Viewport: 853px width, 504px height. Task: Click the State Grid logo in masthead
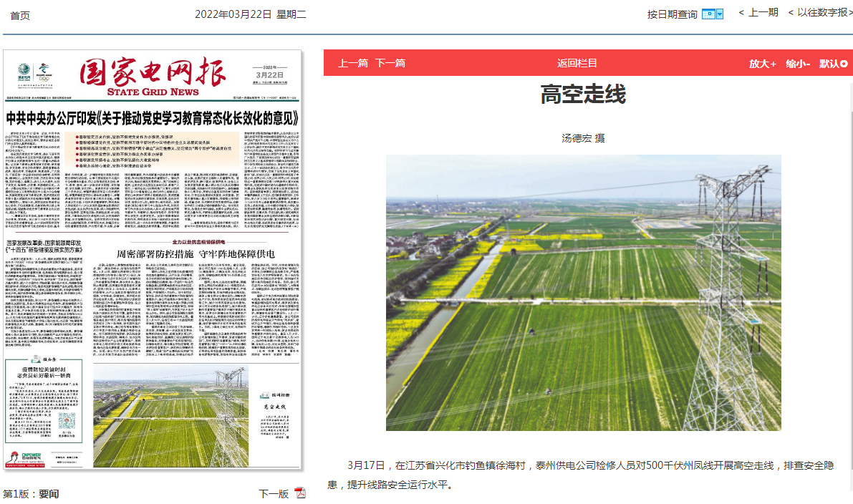tap(24, 71)
